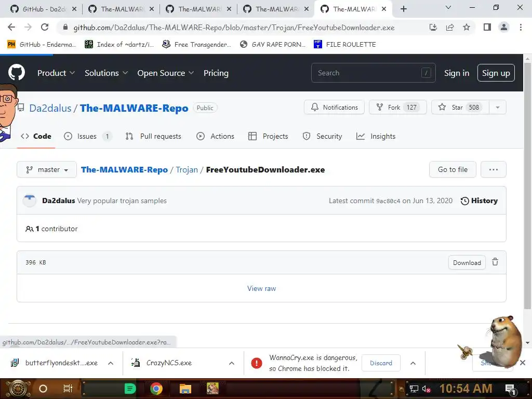Click View raw link
The height and width of the screenshot is (399, 532).
tap(261, 288)
